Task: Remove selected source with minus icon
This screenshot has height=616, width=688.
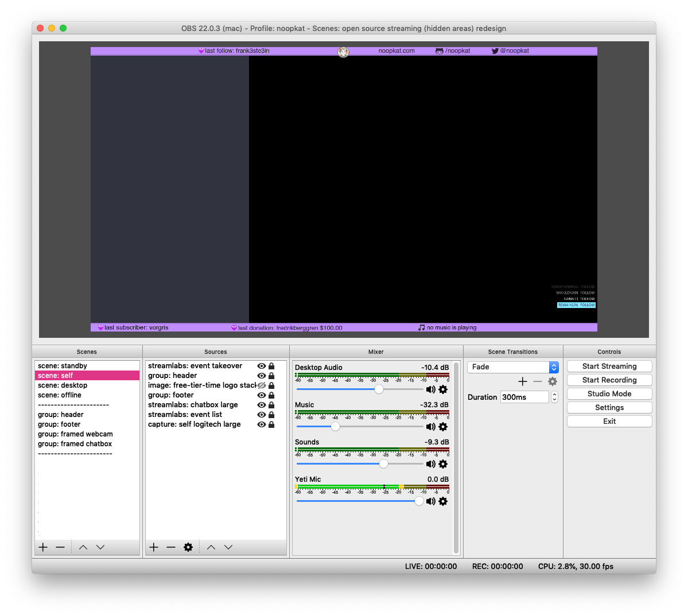Action: click(170, 547)
